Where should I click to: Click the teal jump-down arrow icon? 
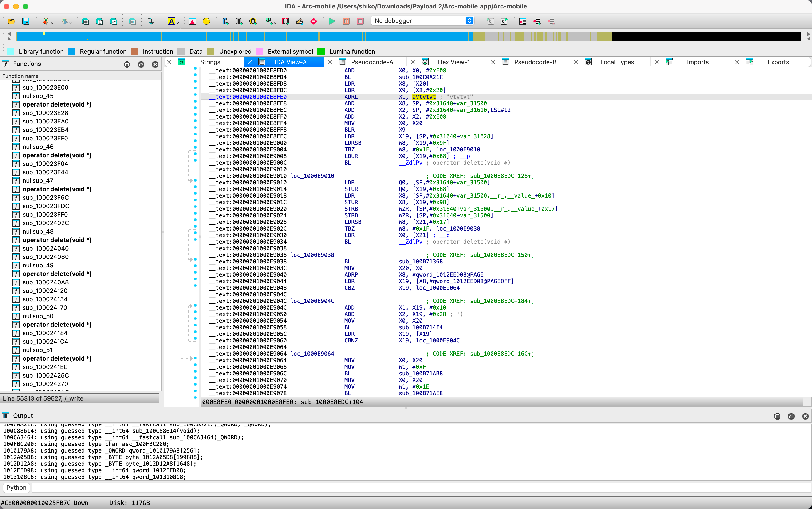click(151, 21)
